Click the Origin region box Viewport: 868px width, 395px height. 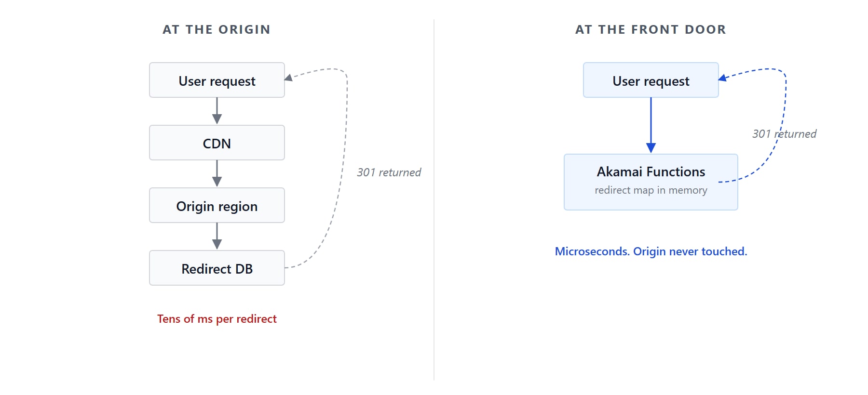click(x=217, y=205)
